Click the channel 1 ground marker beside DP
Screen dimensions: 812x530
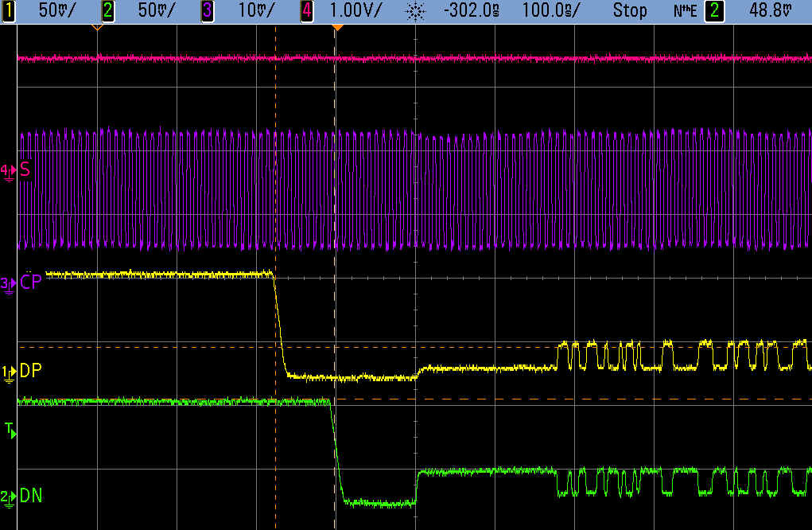(7, 372)
